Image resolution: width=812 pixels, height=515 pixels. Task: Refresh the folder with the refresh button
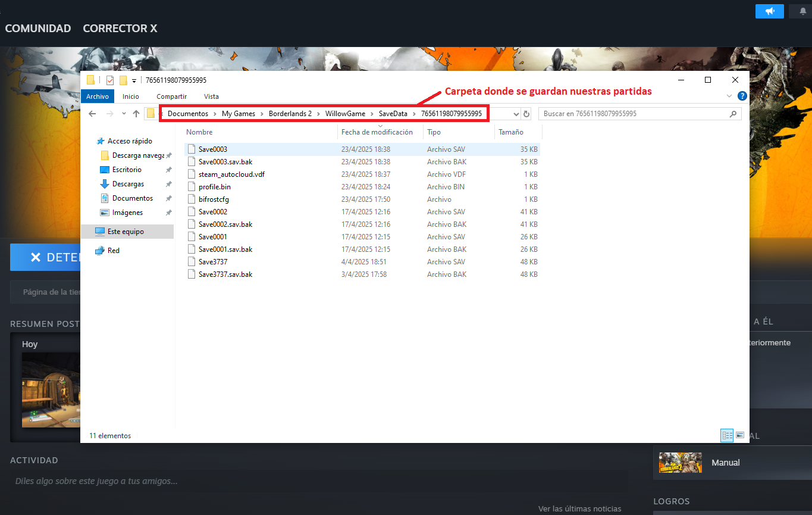click(526, 114)
